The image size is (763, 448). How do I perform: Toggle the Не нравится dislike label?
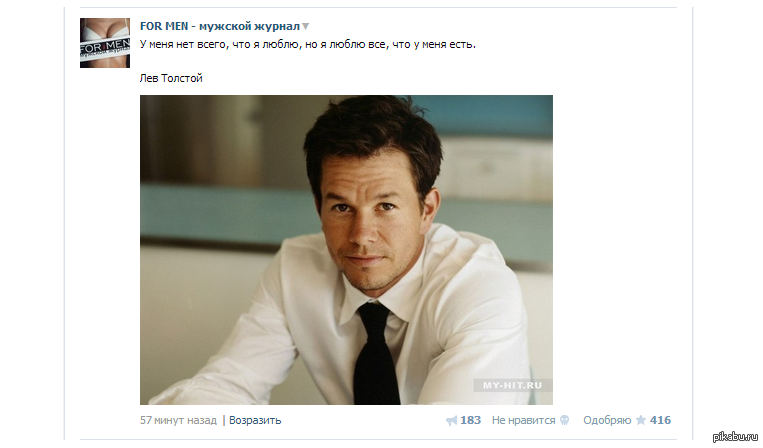523,420
